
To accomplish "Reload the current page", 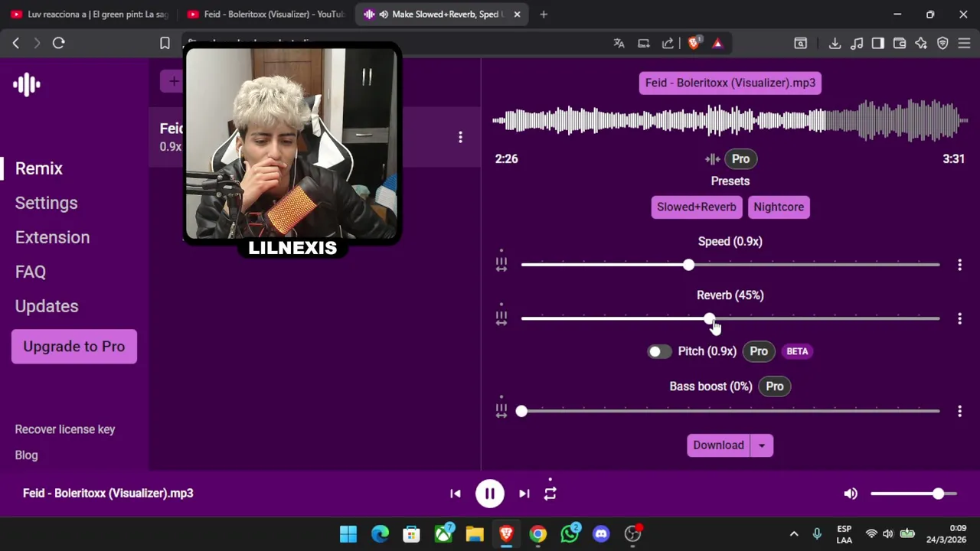I will coord(58,44).
